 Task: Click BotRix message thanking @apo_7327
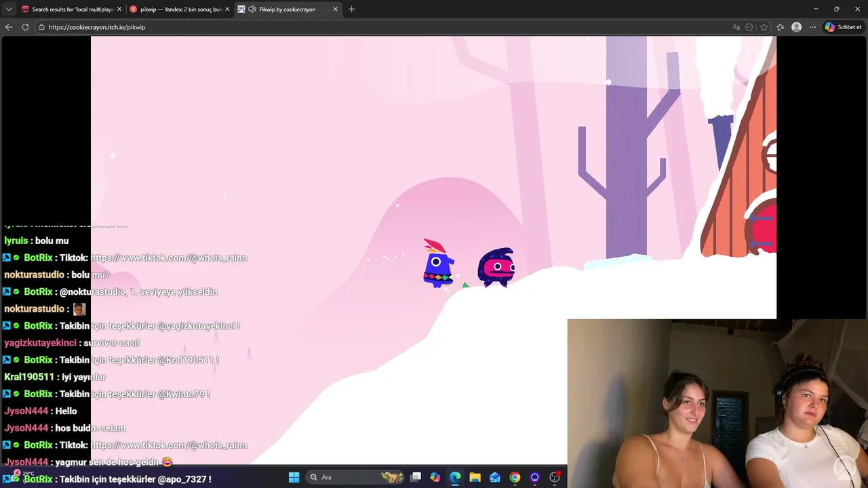point(107,479)
